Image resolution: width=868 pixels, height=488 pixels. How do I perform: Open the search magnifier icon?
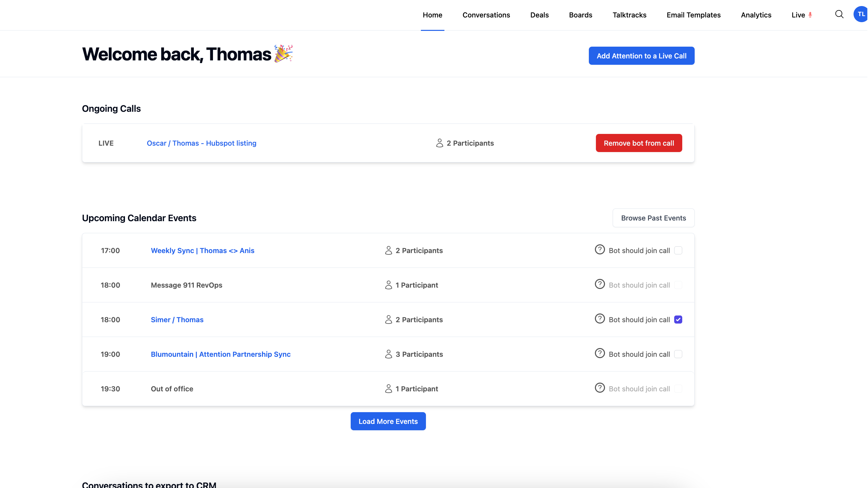(839, 14)
